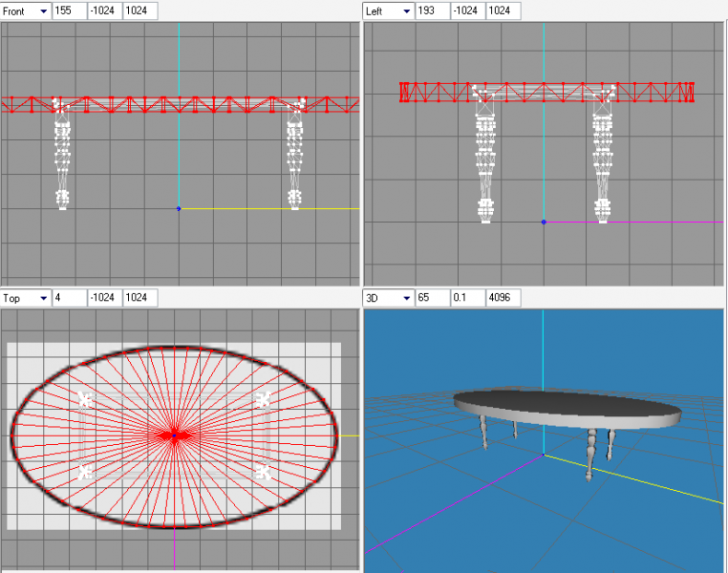Click the 3D view field of view field showing 65
Viewport: 728px width, 573px height.
pos(433,298)
